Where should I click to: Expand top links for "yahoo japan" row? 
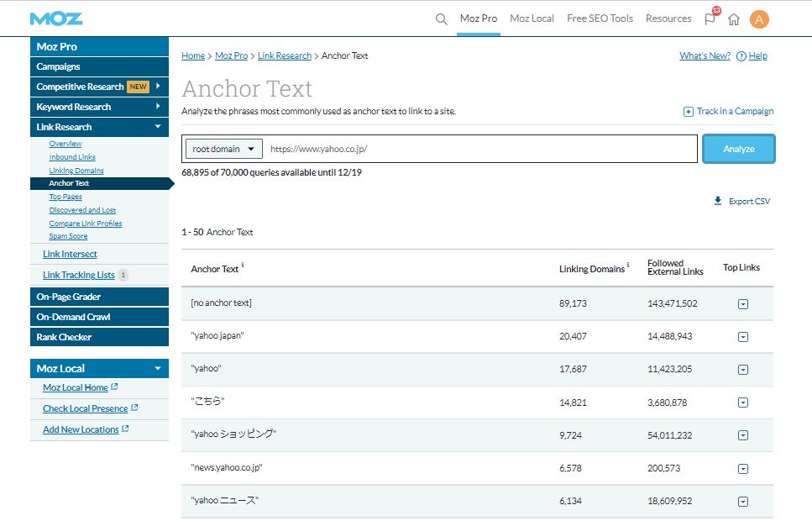coord(743,337)
